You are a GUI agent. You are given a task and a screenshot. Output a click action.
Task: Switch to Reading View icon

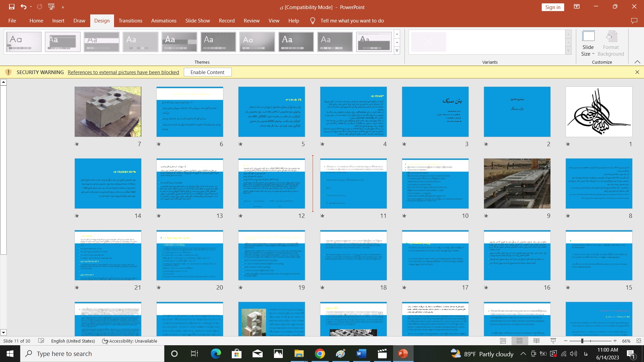coord(536,341)
